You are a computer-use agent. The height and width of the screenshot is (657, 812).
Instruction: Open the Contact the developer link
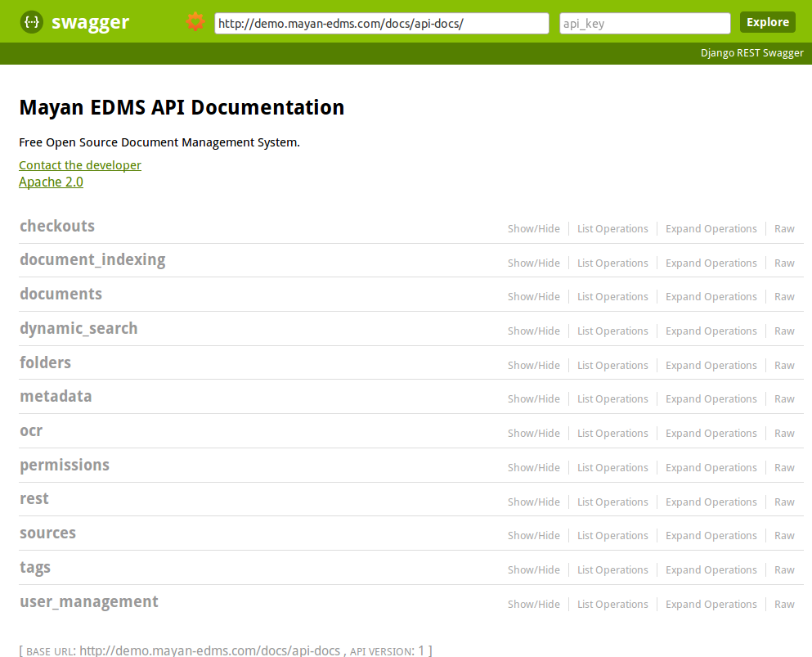[80, 165]
